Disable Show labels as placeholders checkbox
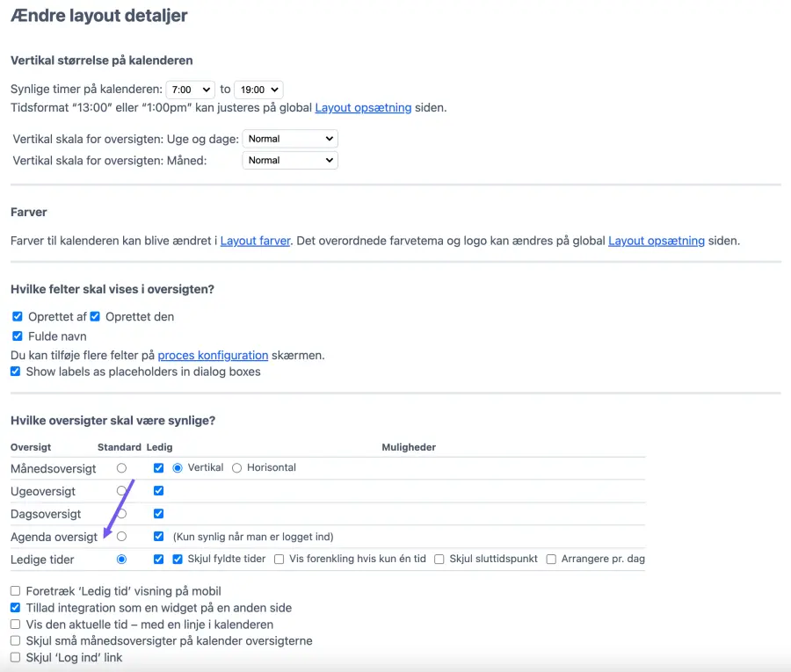 click(16, 372)
